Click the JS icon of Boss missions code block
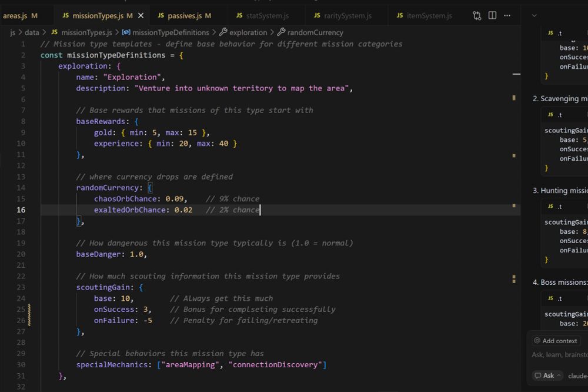 click(x=550, y=298)
